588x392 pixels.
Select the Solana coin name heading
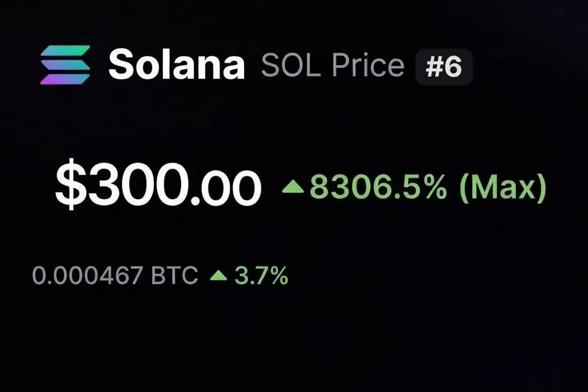tap(176, 64)
